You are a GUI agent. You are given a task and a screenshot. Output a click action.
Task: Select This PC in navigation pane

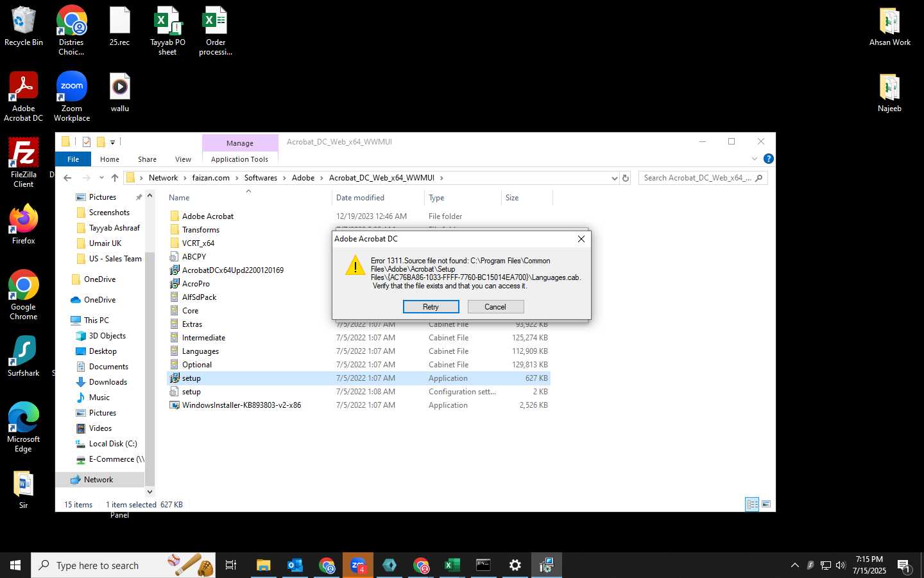click(96, 320)
